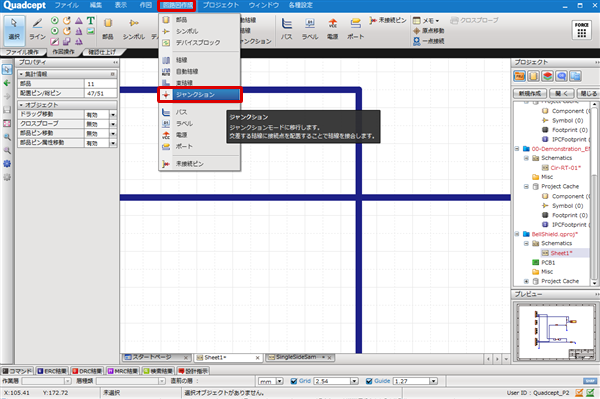Open the FORCE grid icon

[x=582, y=30]
